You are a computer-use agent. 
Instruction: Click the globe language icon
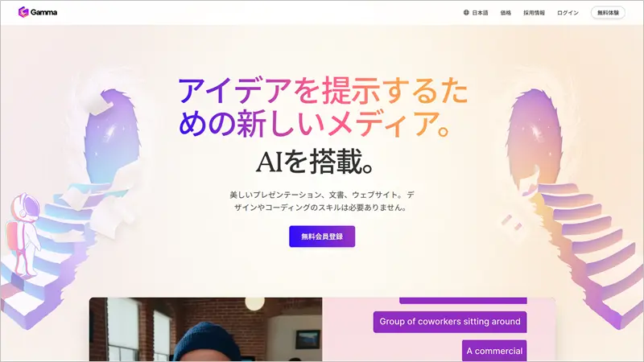(466, 13)
